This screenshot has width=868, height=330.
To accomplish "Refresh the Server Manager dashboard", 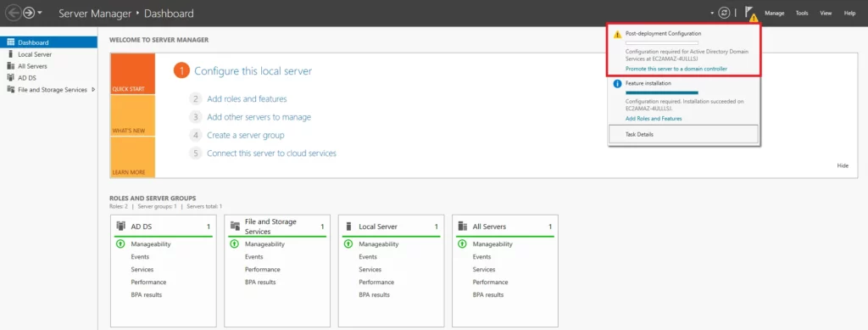I will point(724,13).
